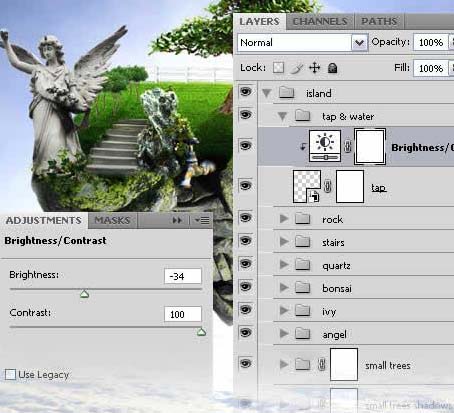Select the tap layer name
454x413 pixels.
379,188
